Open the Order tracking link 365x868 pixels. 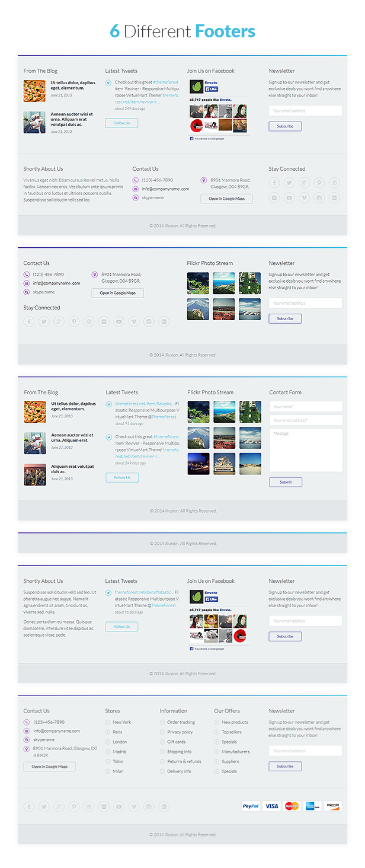[181, 722]
